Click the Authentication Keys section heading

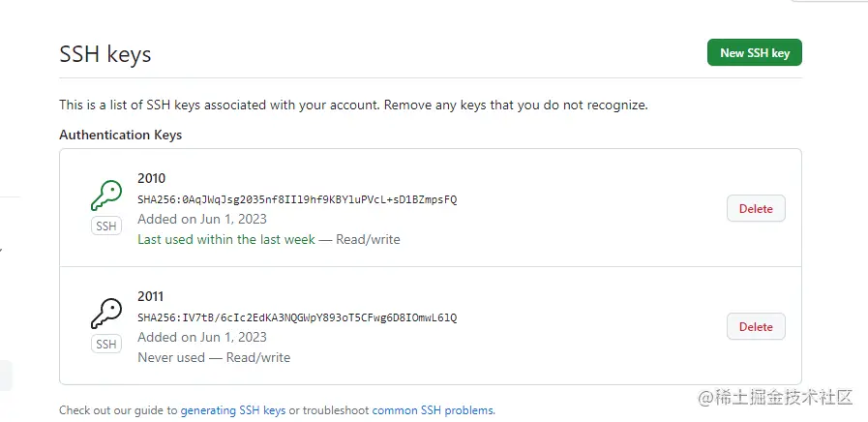pyautogui.click(x=120, y=135)
